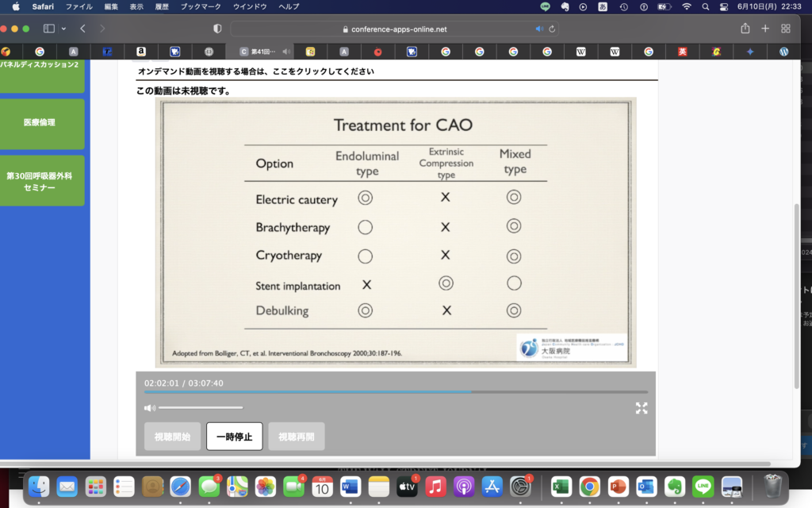The width and height of the screenshot is (812, 508).
Task: Open a new tab with plus icon
Action: [x=765, y=29]
